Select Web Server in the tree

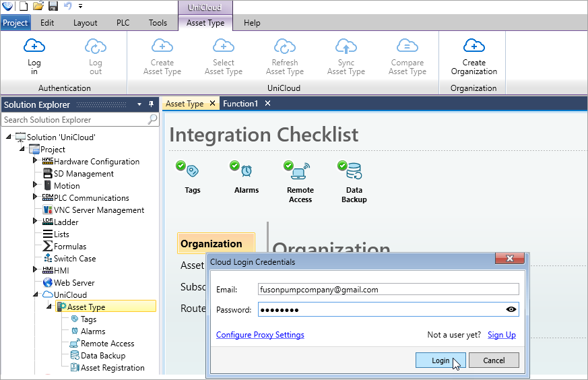(x=74, y=283)
